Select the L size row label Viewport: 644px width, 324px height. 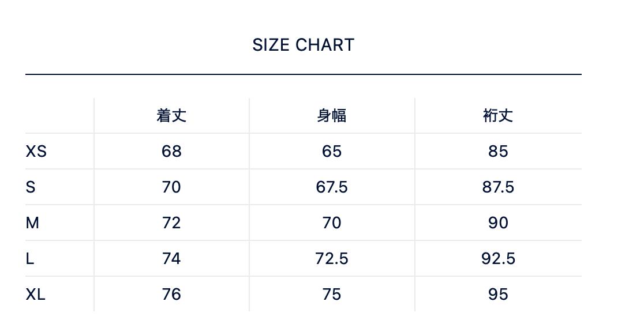point(30,259)
